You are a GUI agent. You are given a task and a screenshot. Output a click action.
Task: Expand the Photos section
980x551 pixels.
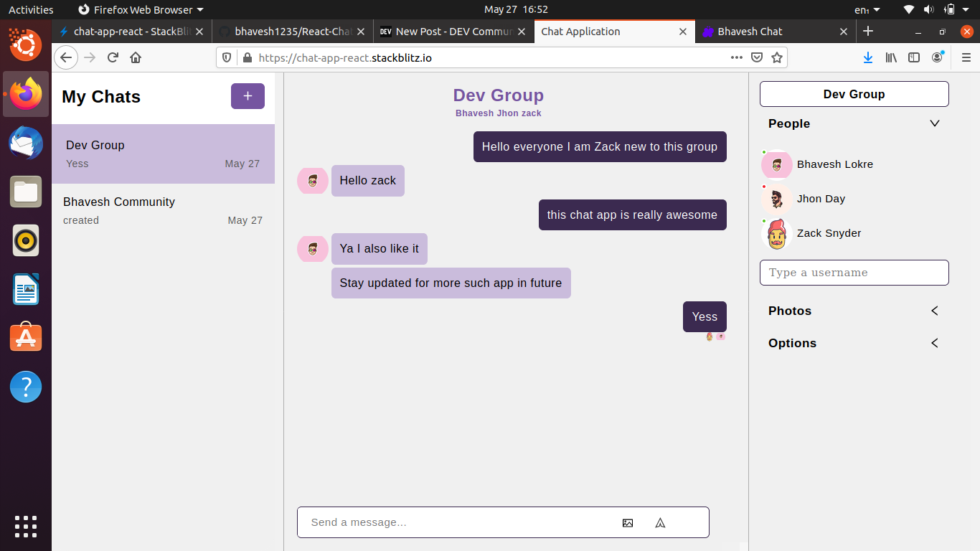click(x=934, y=311)
